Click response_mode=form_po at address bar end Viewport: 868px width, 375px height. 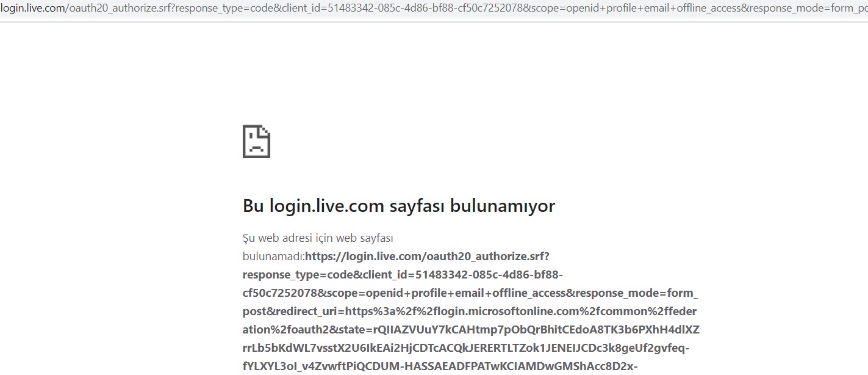point(809,10)
